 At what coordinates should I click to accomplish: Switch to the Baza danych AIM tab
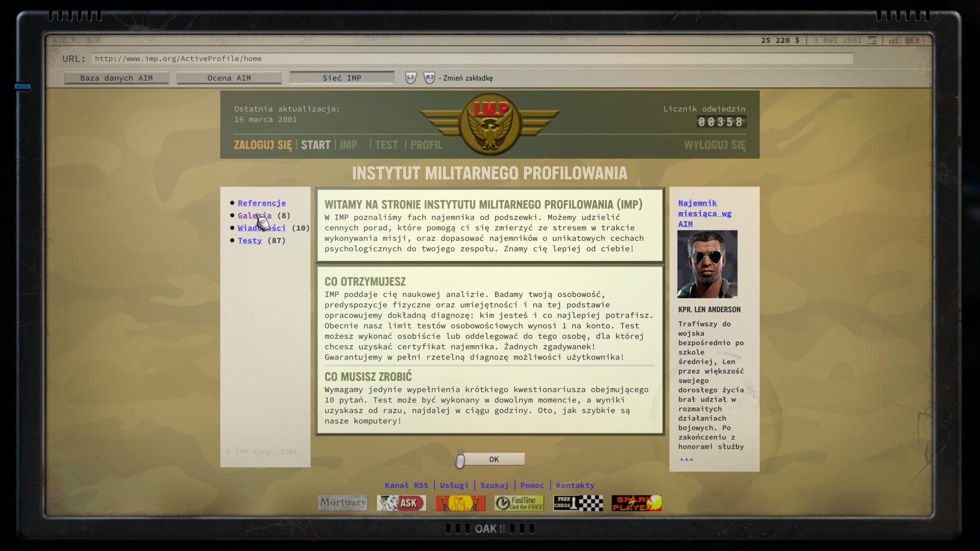116,78
